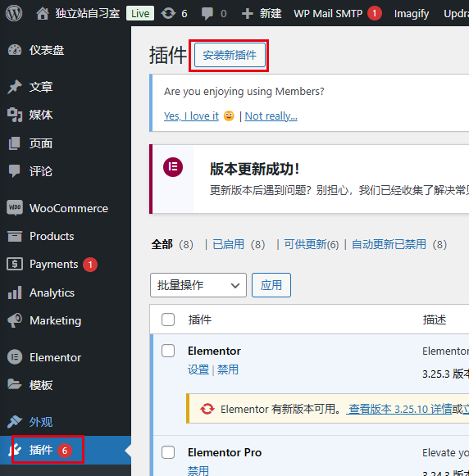Go to WooCommerce in sidebar
Viewport: 469px width, 476px height.
point(69,208)
